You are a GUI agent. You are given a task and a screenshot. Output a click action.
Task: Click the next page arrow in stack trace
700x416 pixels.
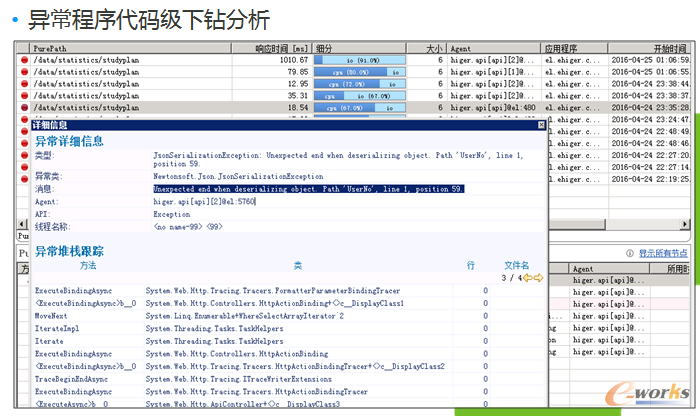(539, 278)
